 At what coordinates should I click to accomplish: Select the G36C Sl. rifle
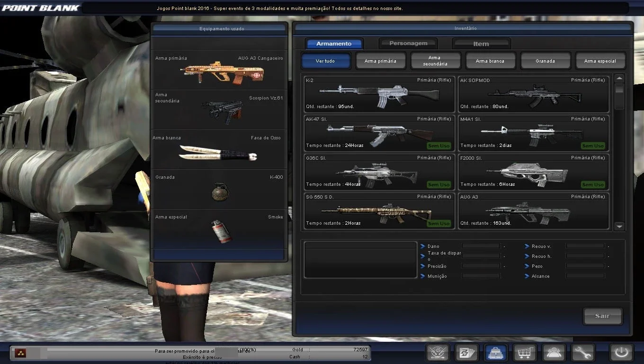coord(379,171)
